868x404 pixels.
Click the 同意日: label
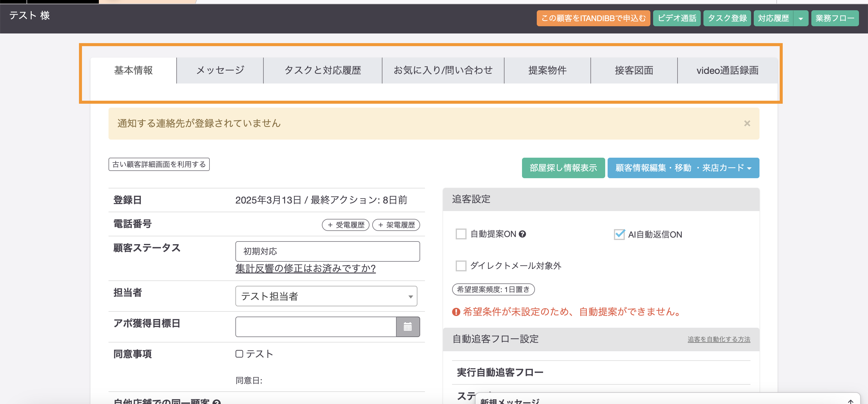pos(249,380)
